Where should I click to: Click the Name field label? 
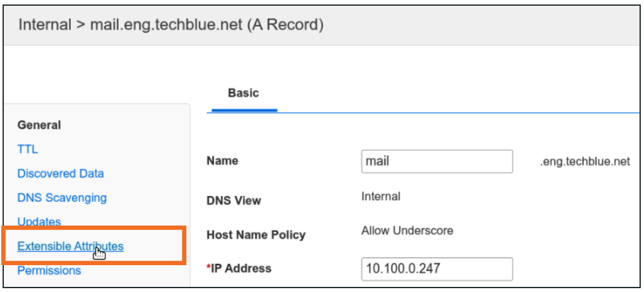221,162
